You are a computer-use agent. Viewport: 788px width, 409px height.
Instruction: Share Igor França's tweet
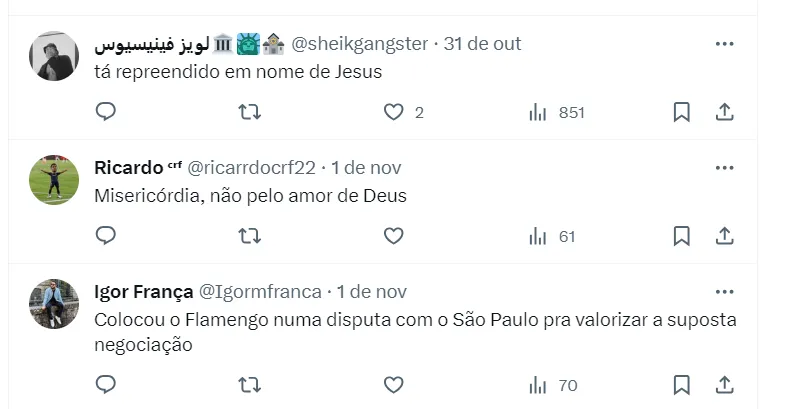coord(725,384)
